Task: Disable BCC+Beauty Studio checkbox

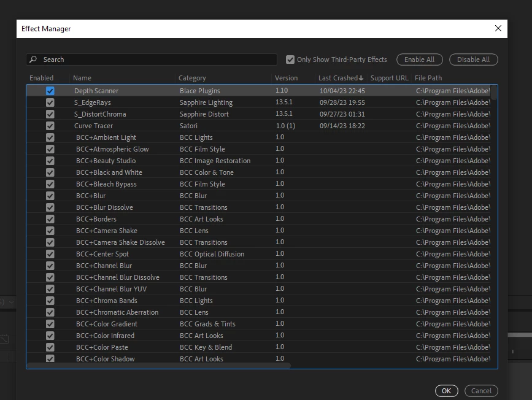Action: pyautogui.click(x=50, y=161)
